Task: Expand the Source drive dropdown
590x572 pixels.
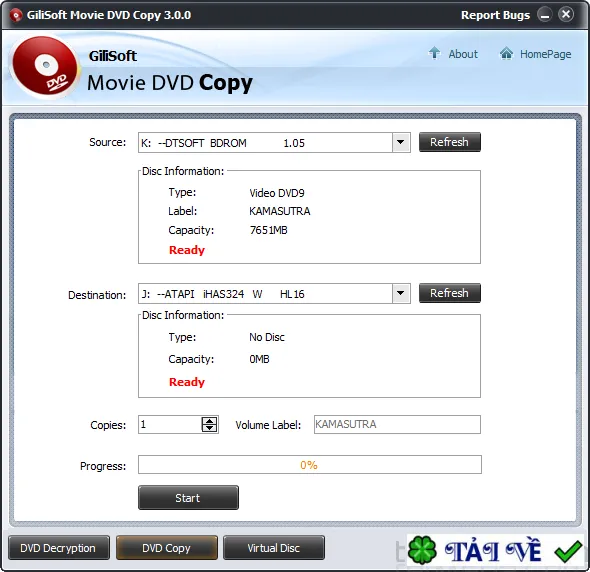Action: point(401,142)
